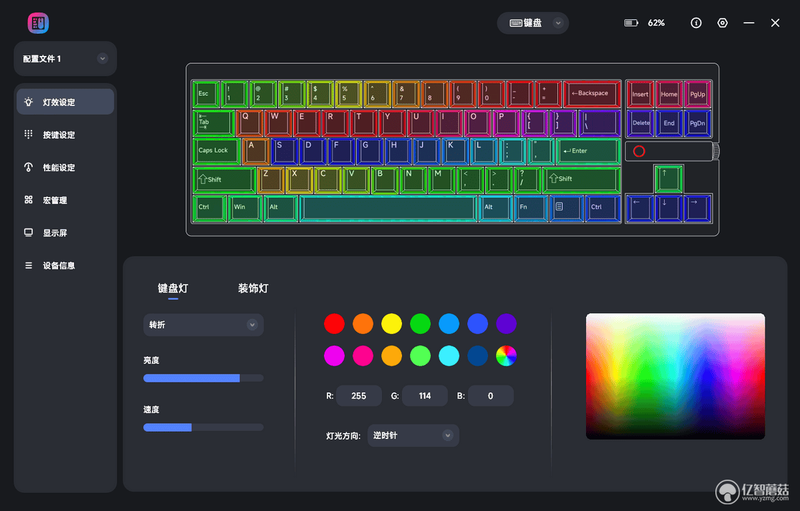
Task: Close the application window
Action: 775,23
